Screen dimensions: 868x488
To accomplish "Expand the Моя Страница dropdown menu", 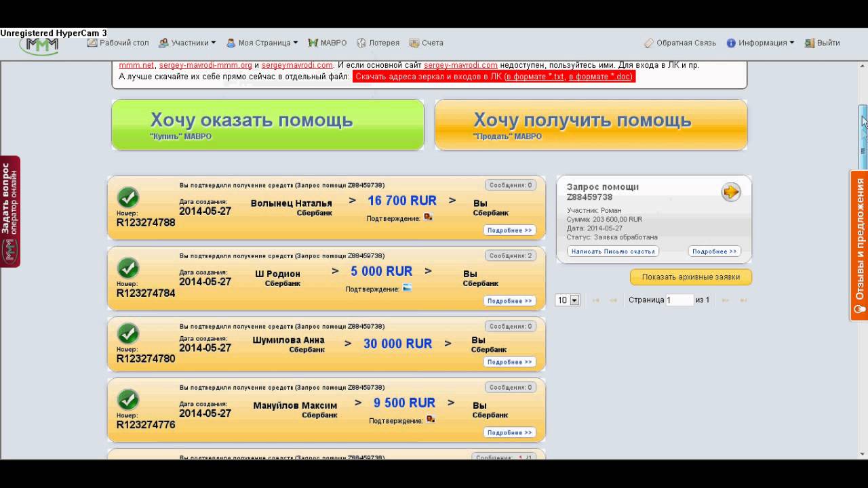I will (262, 43).
